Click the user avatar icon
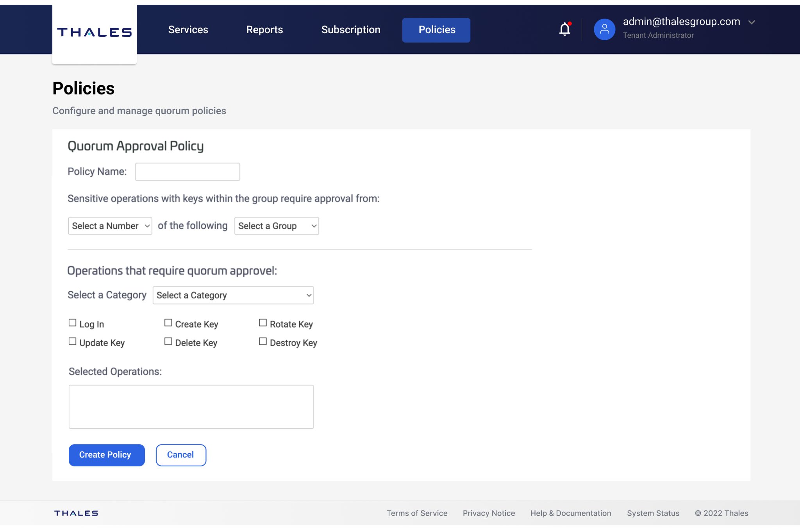Image resolution: width=800 pixels, height=532 pixels. pos(604,29)
